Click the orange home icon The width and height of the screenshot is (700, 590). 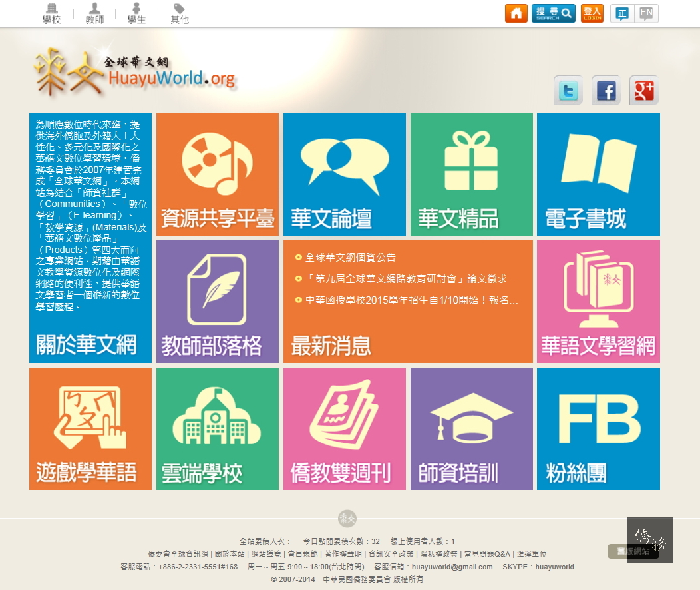(x=516, y=13)
